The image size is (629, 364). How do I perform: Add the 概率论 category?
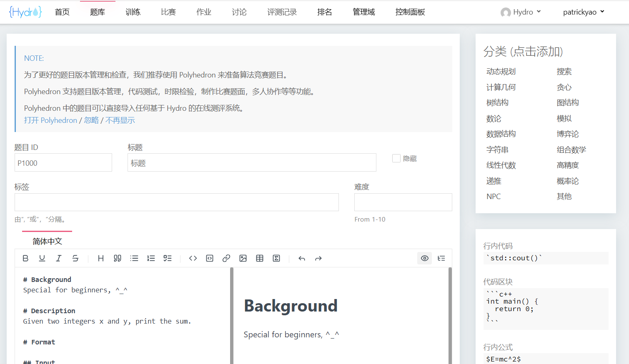pos(568,181)
